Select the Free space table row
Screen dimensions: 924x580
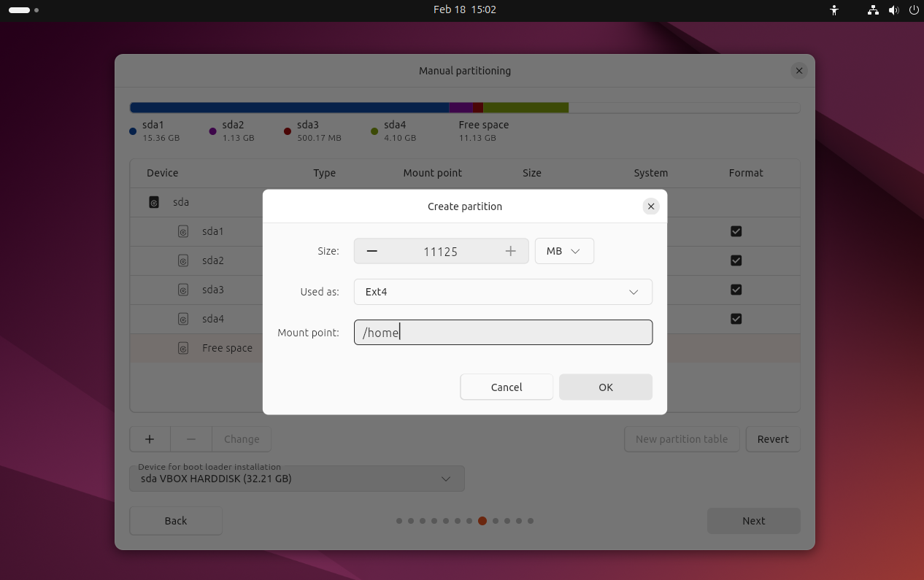click(465, 348)
